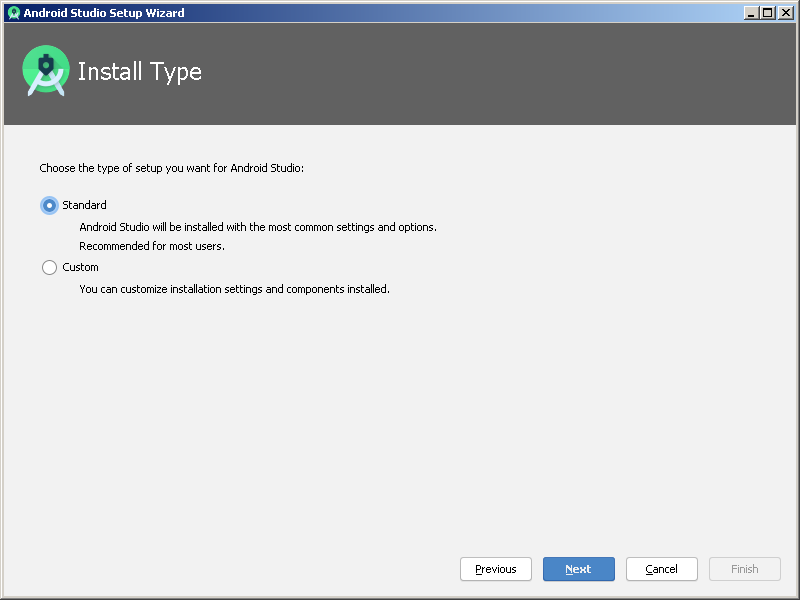Click 'Choose the type of setup' prompt text

point(171,168)
